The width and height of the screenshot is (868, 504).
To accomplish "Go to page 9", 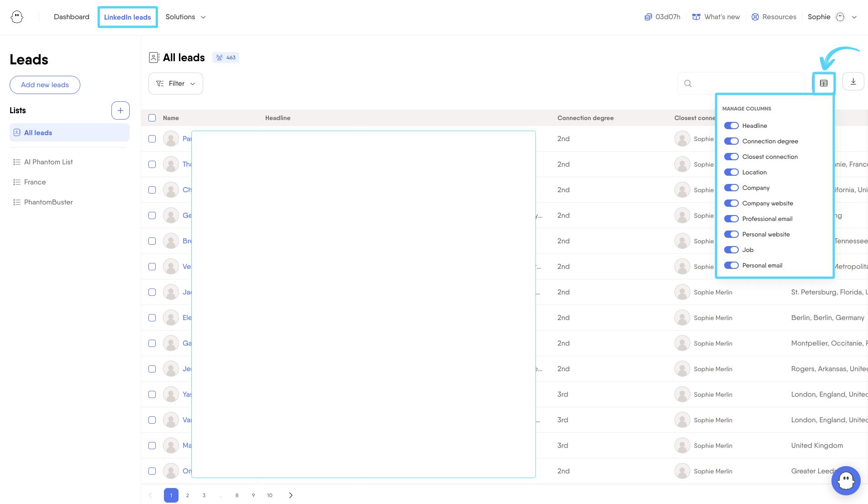I will (253, 495).
